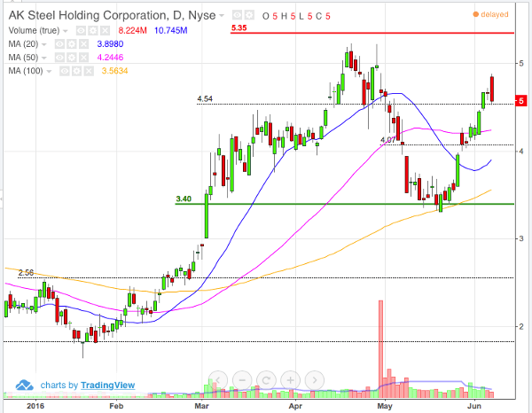This screenshot has height=413, width=532.
Task: Remove the Volume indicator with X
Action: tap(106, 31)
